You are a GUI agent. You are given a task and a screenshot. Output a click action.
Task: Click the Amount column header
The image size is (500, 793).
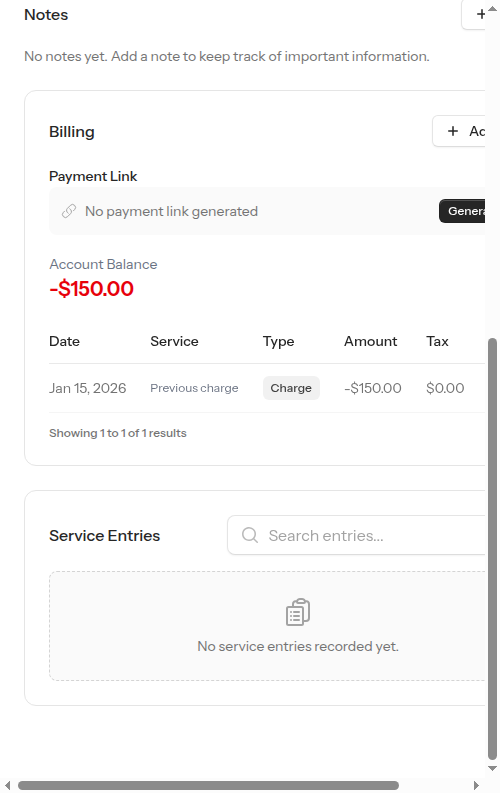pos(371,341)
